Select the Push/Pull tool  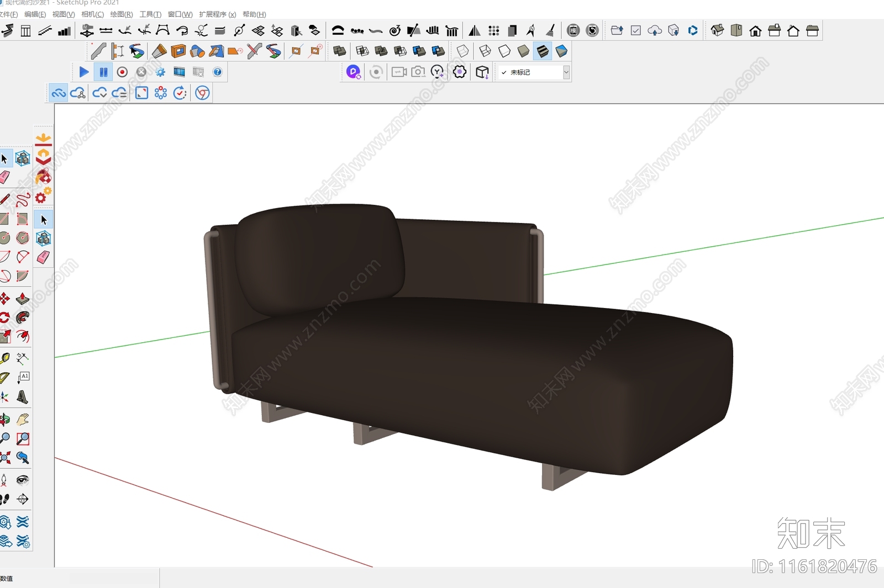click(x=23, y=299)
